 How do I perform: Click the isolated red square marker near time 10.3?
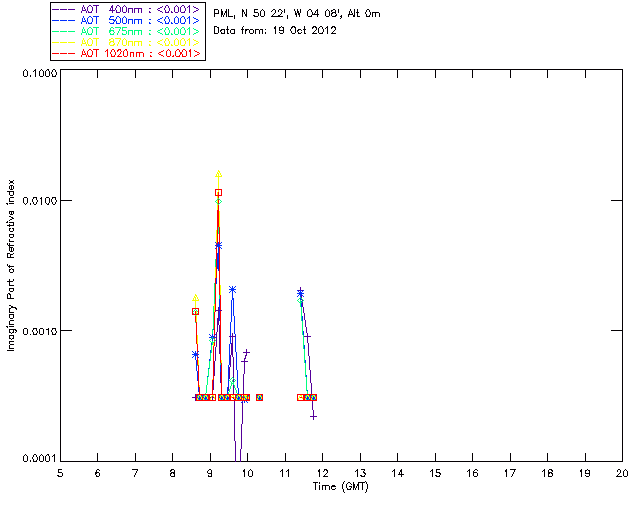point(259,397)
